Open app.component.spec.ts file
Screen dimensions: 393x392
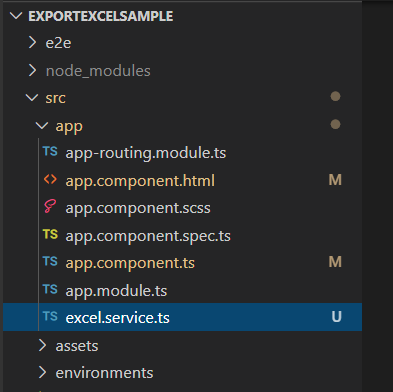148,236
